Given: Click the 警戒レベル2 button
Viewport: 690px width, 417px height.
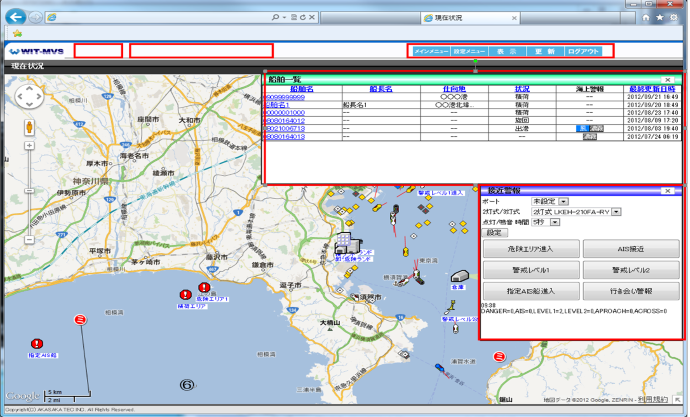Looking at the screenshot, I should 631,270.
